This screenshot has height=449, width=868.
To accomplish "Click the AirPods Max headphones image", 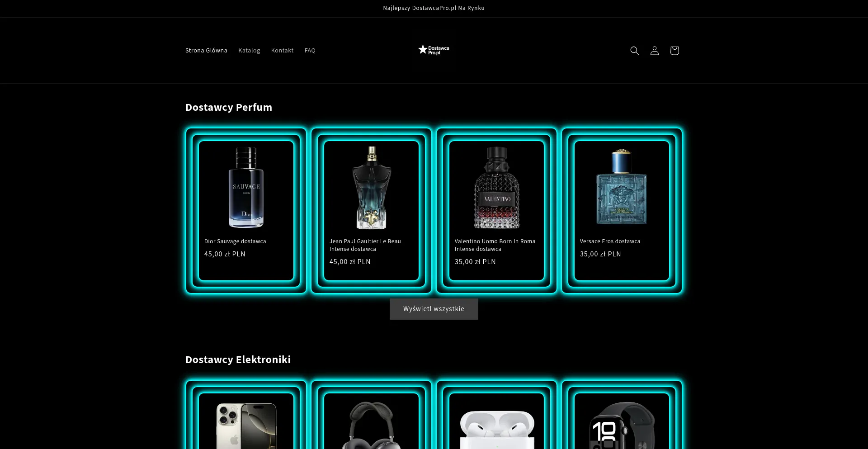I will coord(371,425).
